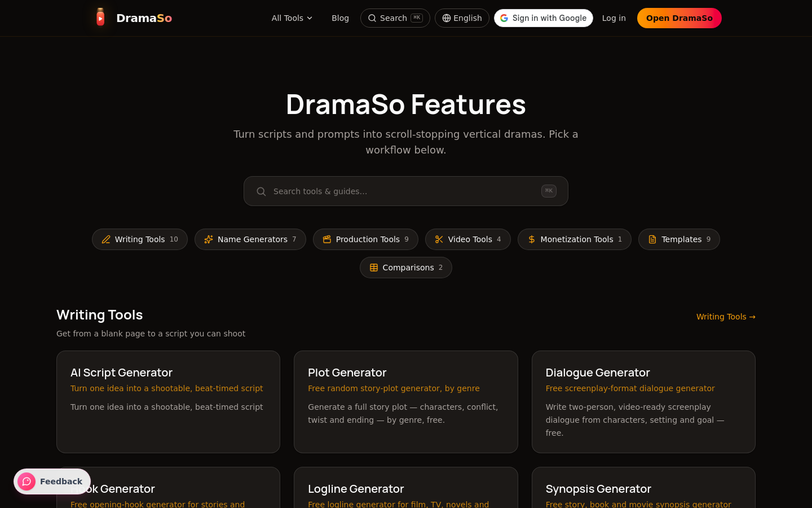This screenshot has width=812, height=508.
Task: Click the globe icon in language button
Action: pyautogui.click(x=446, y=18)
